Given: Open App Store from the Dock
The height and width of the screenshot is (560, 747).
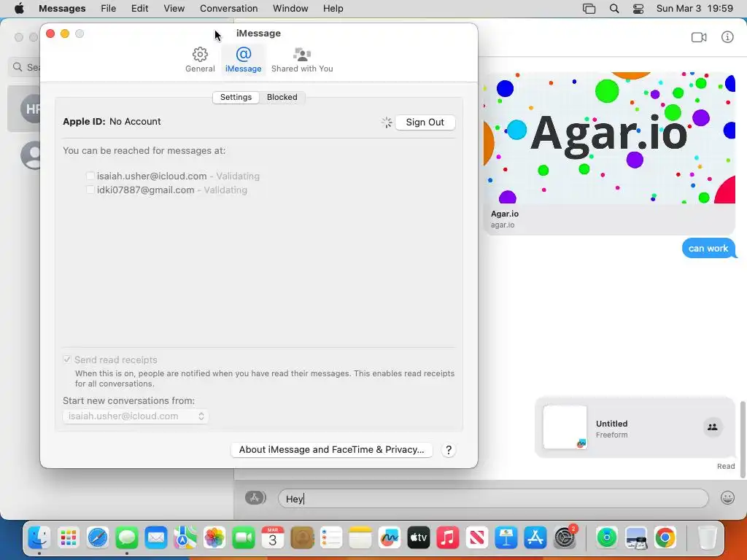Looking at the screenshot, I should (535, 537).
